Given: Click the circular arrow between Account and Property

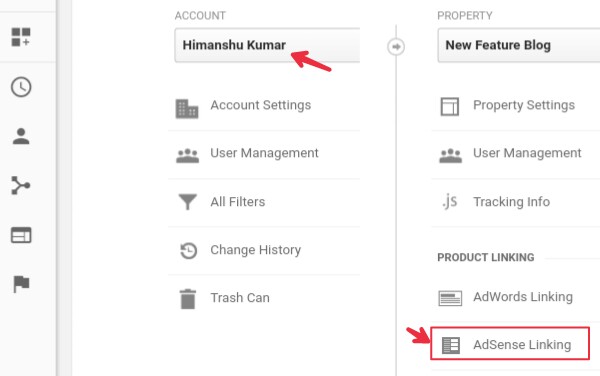Looking at the screenshot, I should pos(396,47).
